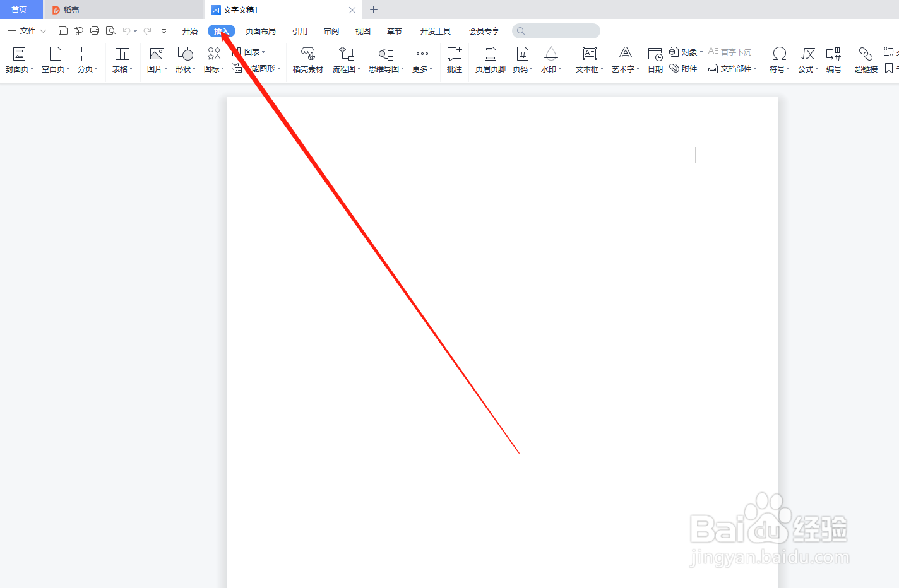Select the 插入 ribbon tab
The width and height of the screenshot is (899, 588).
click(x=222, y=31)
